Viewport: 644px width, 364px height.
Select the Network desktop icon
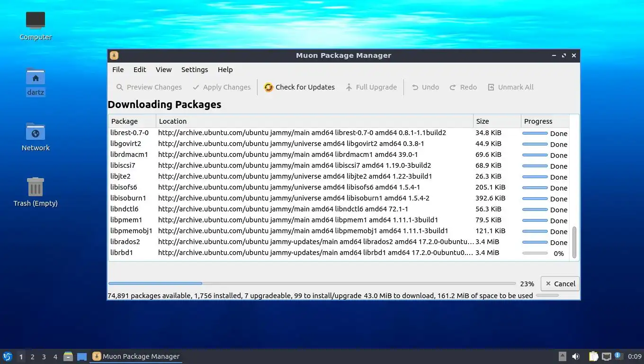click(x=36, y=136)
